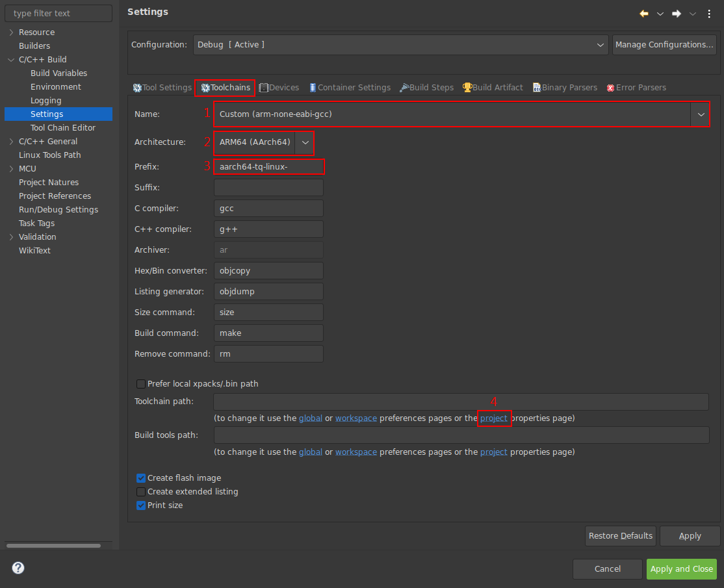Click the sidebar horizontal scrollbar

(x=53, y=546)
